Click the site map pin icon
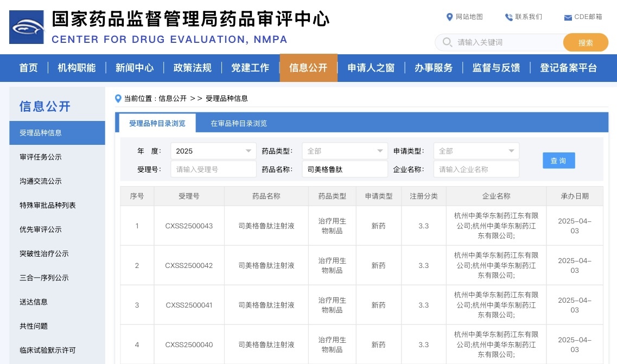The height and width of the screenshot is (364, 617). (x=449, y=17)
